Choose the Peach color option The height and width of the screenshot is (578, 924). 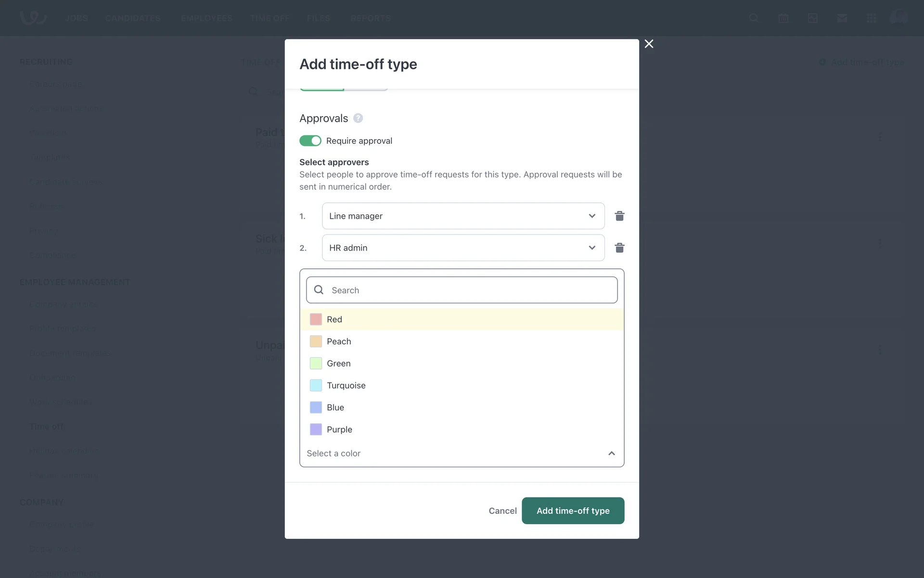(339, 342)
